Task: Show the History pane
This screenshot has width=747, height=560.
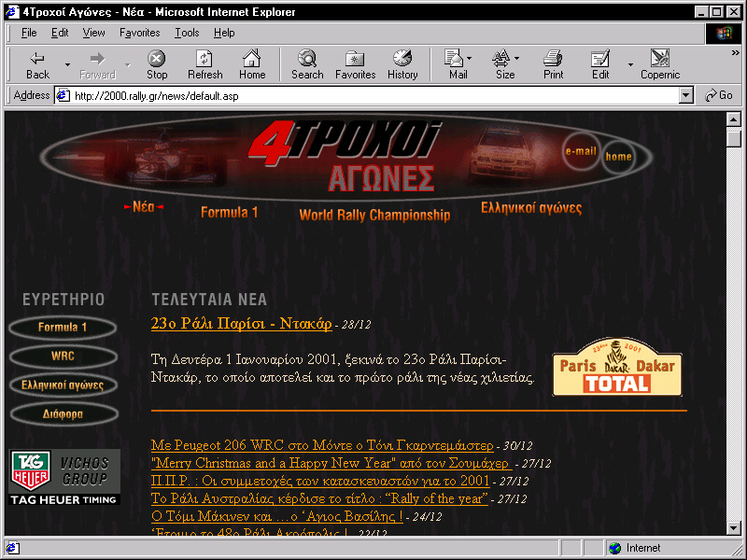Action: 402,64
